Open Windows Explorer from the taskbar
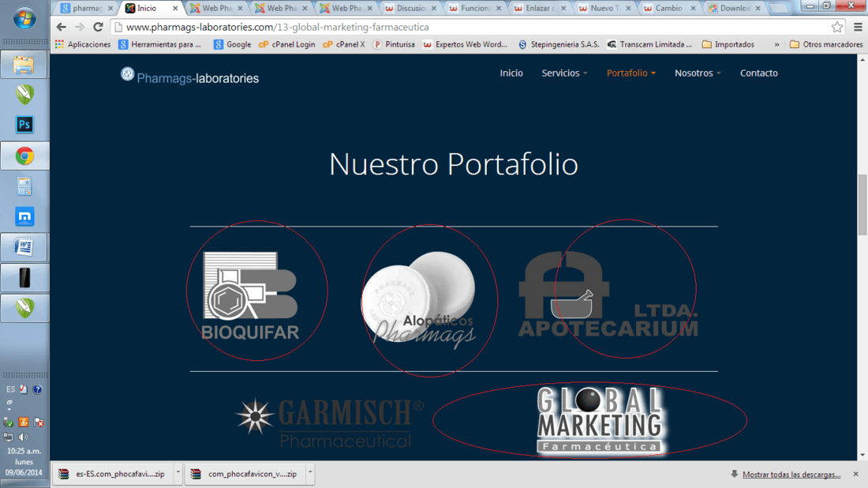This screenshot has width=868, height=488. 24,65
